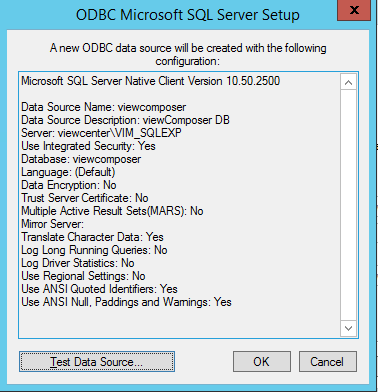The width and height of the screenshot is (378, 392).
Task: Click the scrollbar down arrow in summary box
Action: (348, 328)
